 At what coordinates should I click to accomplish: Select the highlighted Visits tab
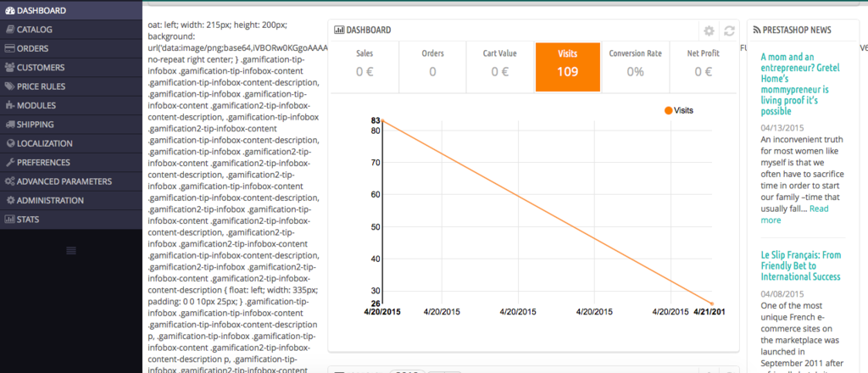[x=568, y=67]
